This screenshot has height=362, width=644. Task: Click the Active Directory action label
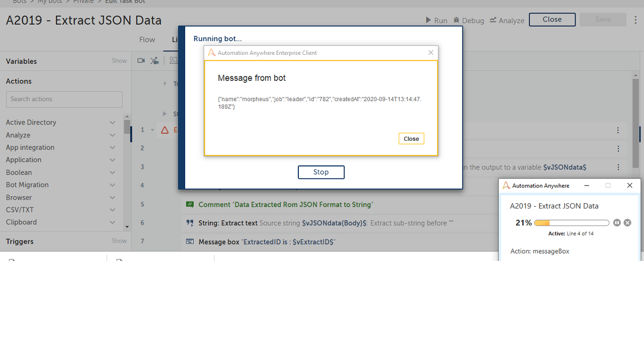(31, 123)
